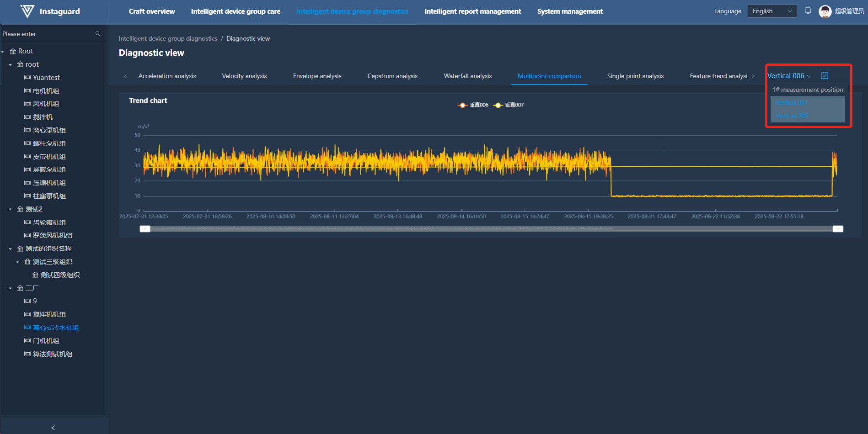Collapse the sidebar with bottom chevron

[53, 428]
